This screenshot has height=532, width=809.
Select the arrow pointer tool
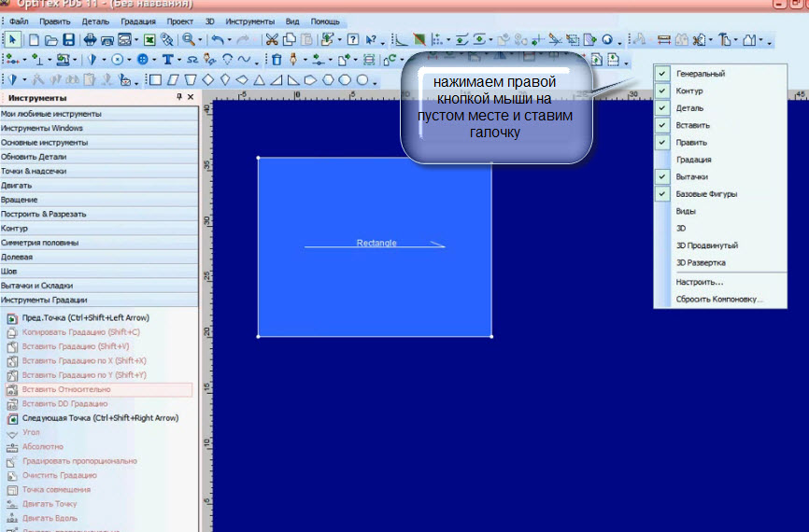pyautogui.click(x=13, y=40)
